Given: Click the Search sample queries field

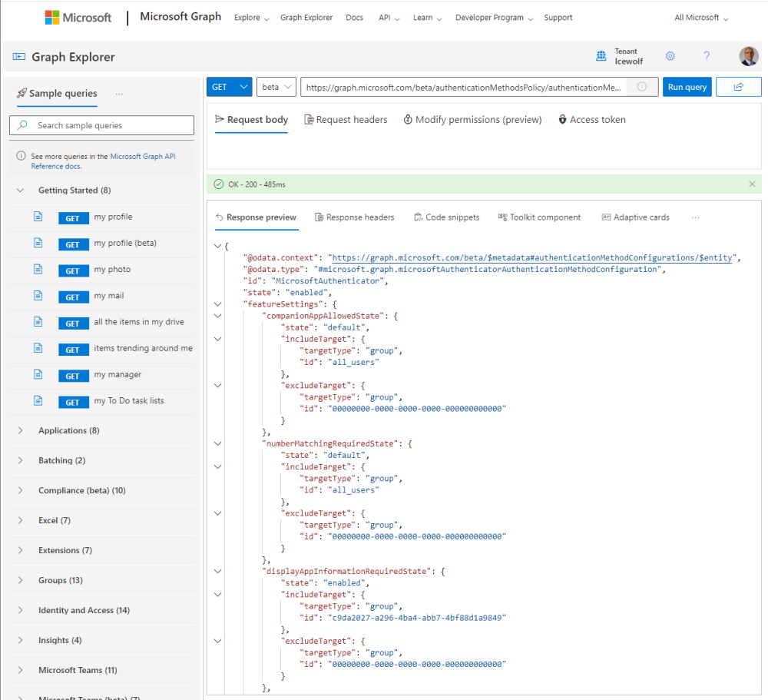Looking at the screenshot, I should point(101,124).
